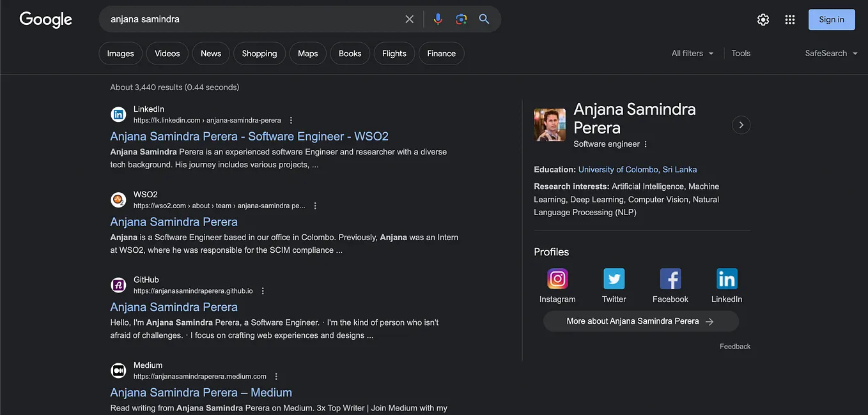868x415 pixels.
Task: Click About 3,440 results text
Action: [174, 87]
